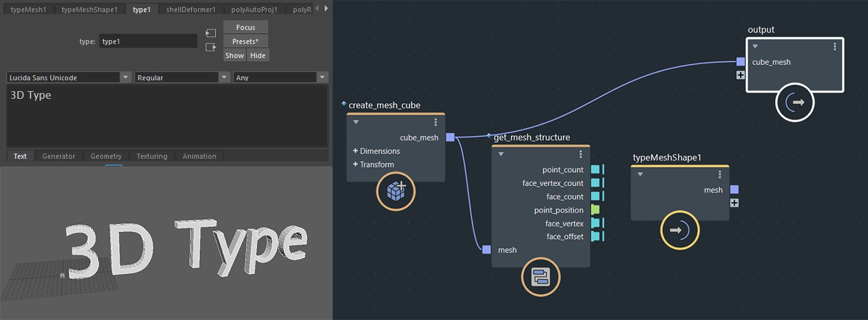
Task: Open the Text tab
Action: (20, 156)
